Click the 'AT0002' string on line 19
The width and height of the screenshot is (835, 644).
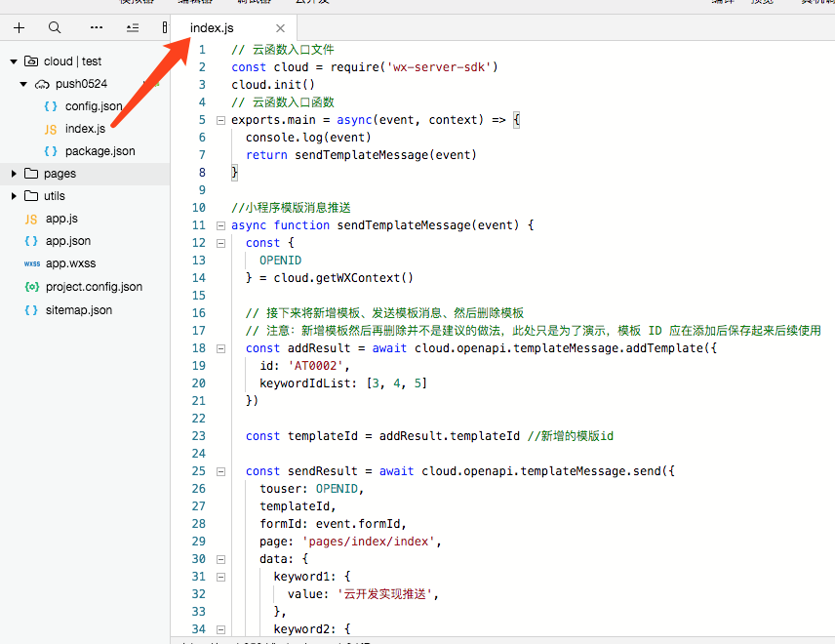coord(316,366)
